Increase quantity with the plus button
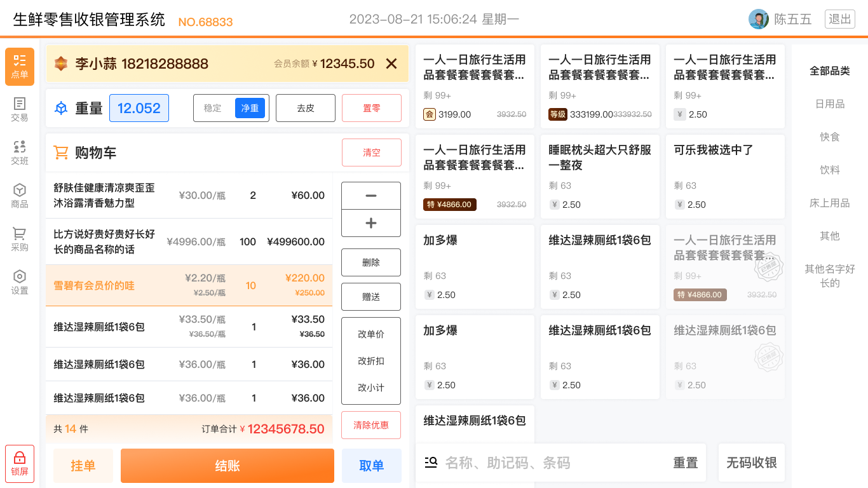Screen dimensions: 868x488 (x=371, y=223)
